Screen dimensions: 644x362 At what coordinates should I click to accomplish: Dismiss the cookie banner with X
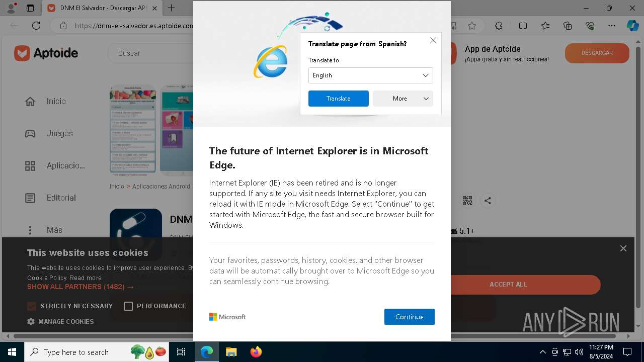coord(623,248)
